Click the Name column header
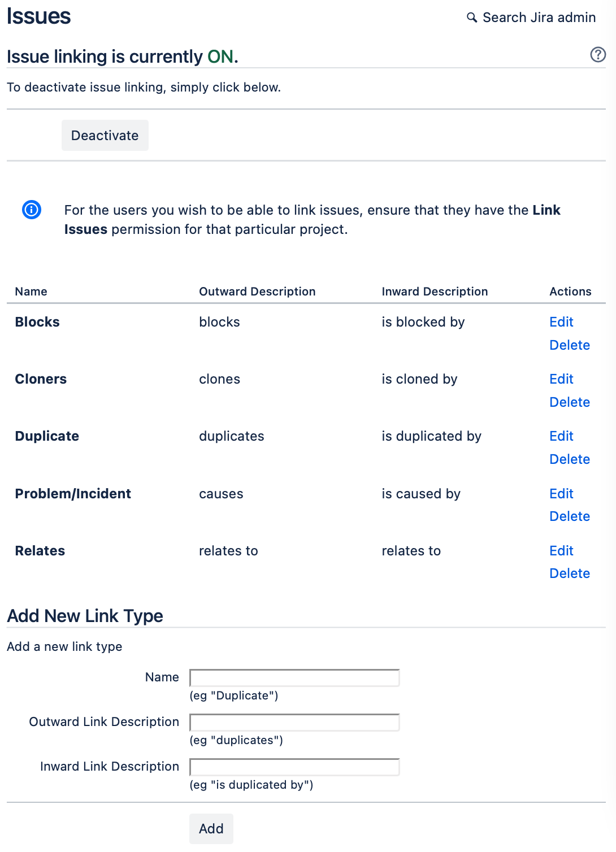This screenshot has width=616, height=852. [31, 291]
